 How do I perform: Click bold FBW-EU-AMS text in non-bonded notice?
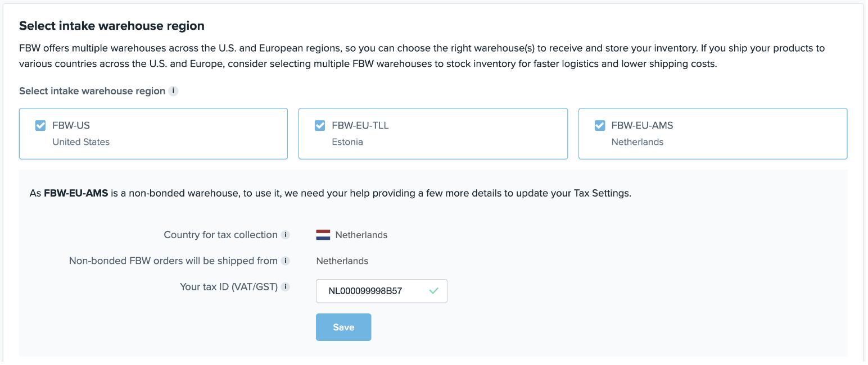76,193
